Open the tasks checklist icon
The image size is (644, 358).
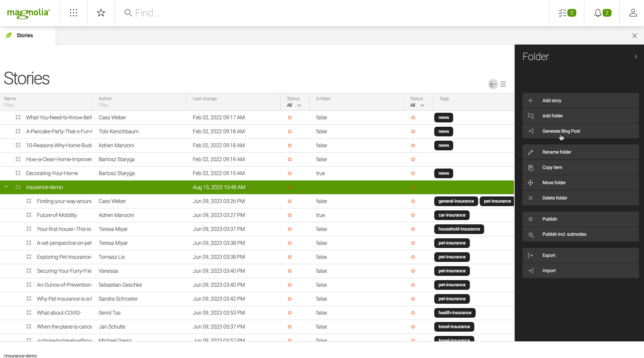click(567, 13)
